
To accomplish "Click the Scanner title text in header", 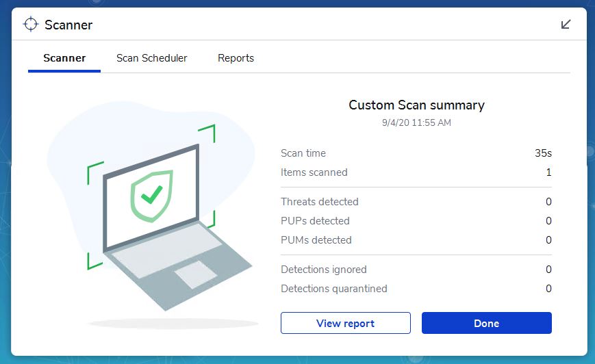I will [68, 25].
